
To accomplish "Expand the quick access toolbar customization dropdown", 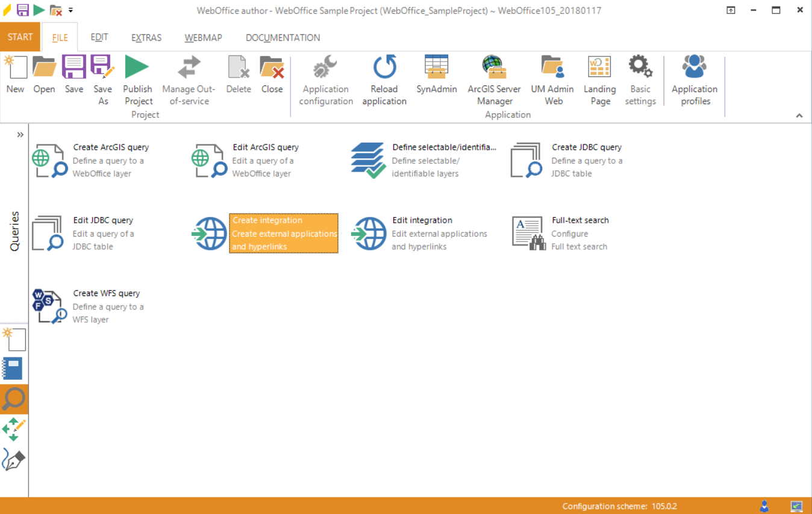I will [x=70, y=10].
